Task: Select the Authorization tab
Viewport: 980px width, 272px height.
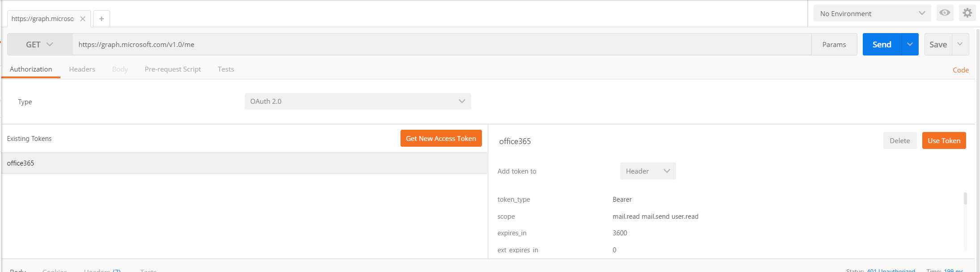Action: (x=31, y=69)
